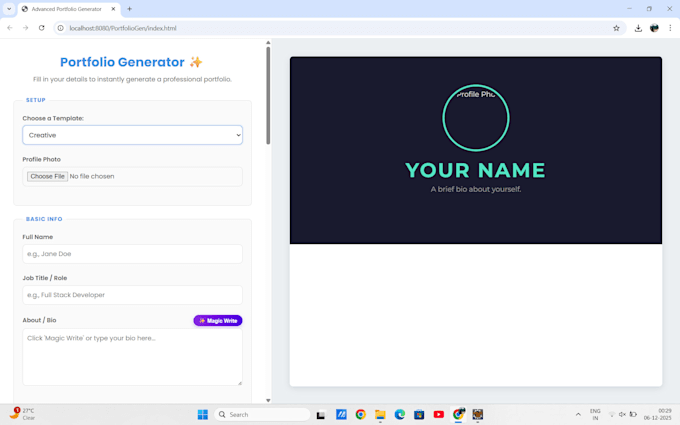Image resolution: width=680 pixels, height=425 pixels.
Task: Click the profile photo circle in preview
Action: click(x=476, y=118)
